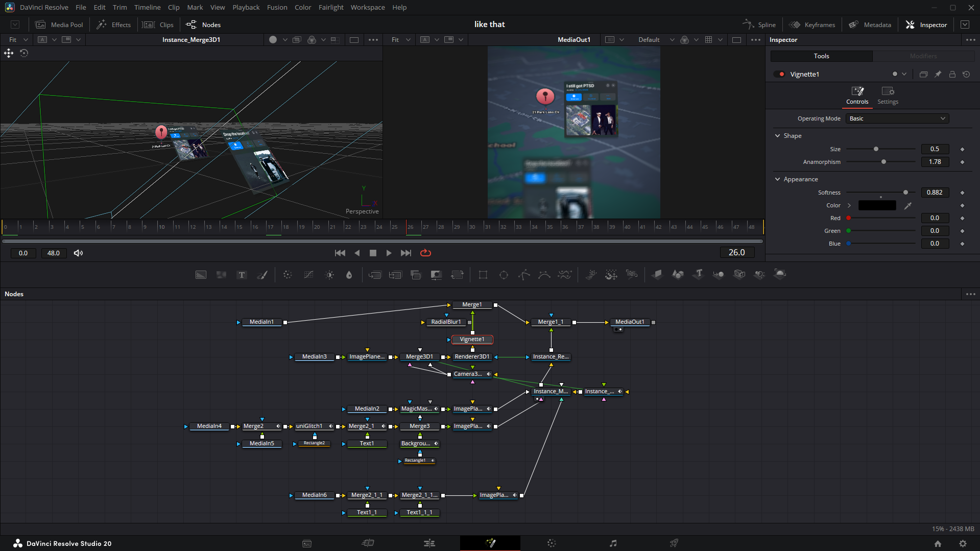Screen dimensions: 980x551
Task: Switch to the Settings tab in the Inspector
Action: point(888,95)
